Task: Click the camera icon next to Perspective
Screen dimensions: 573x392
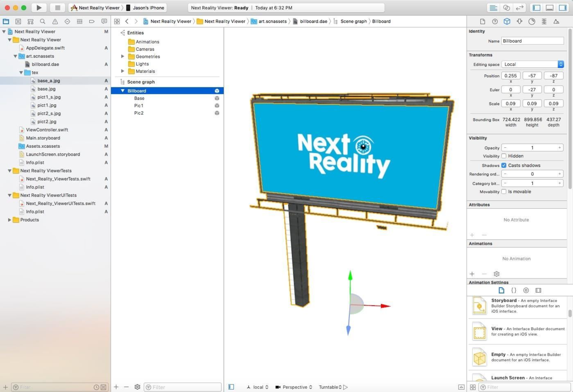Action: (278, 387)
